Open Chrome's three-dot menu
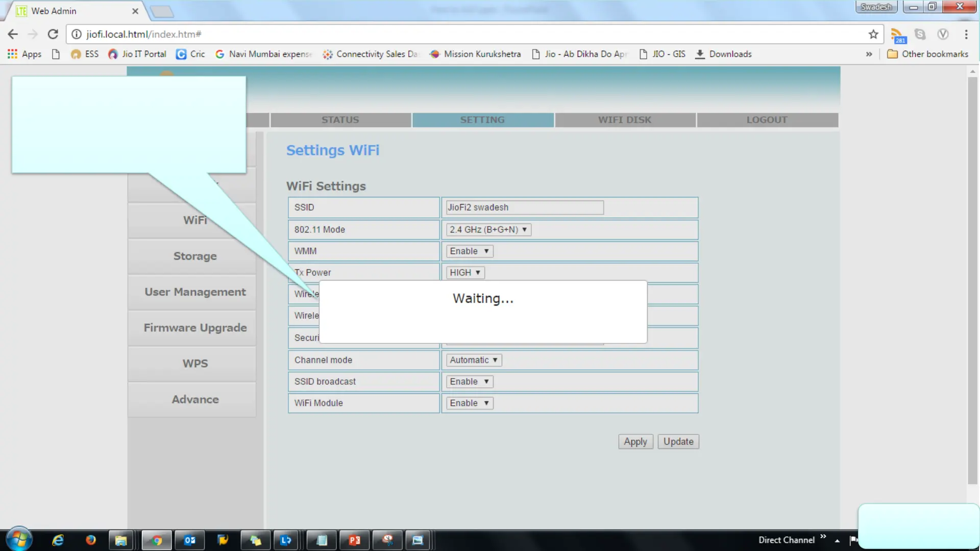The image size is (980, 551). [x=966, y=34]
